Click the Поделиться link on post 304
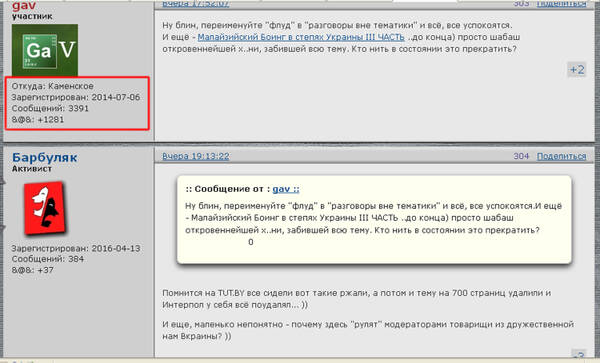The width and height of the screenshot is (600, 363). [561, 156]
